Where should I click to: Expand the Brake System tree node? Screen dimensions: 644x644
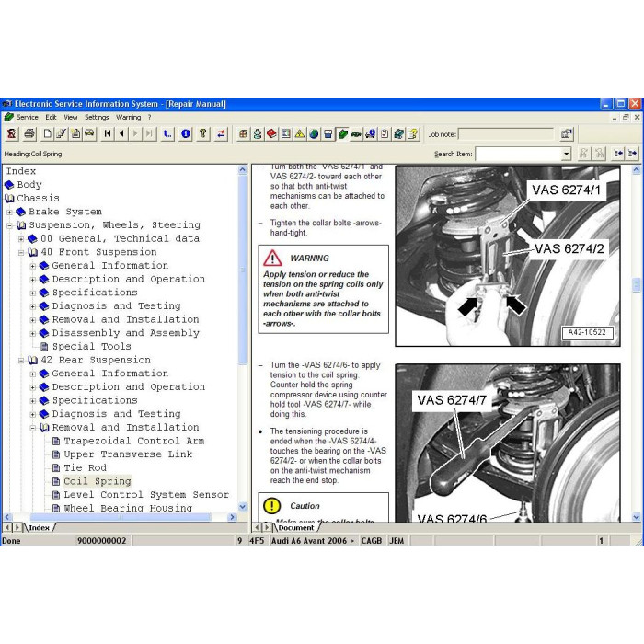pos(9,212)
